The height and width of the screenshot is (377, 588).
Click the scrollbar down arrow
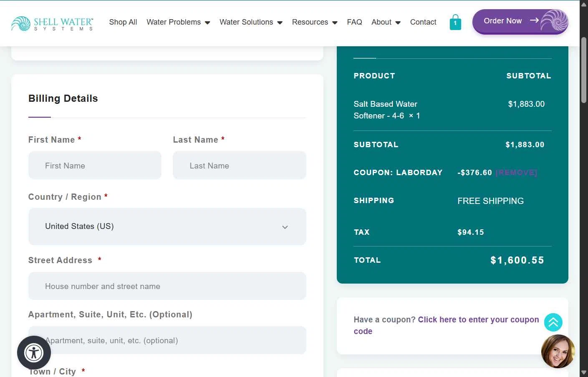point(583,372)
